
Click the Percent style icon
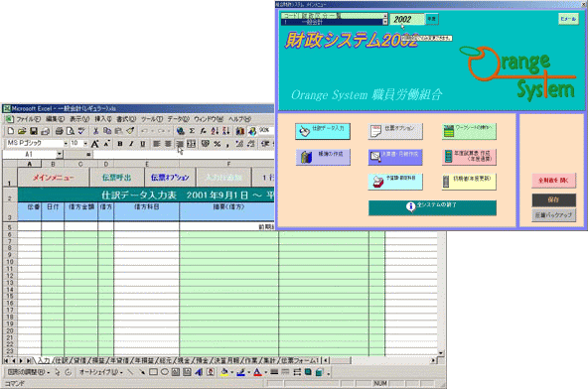pos(218,144)
